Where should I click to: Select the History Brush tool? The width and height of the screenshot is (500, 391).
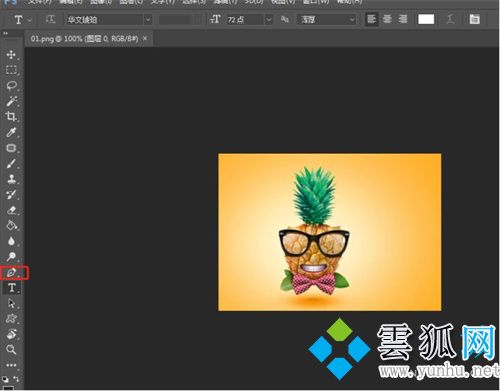(11, 195)
